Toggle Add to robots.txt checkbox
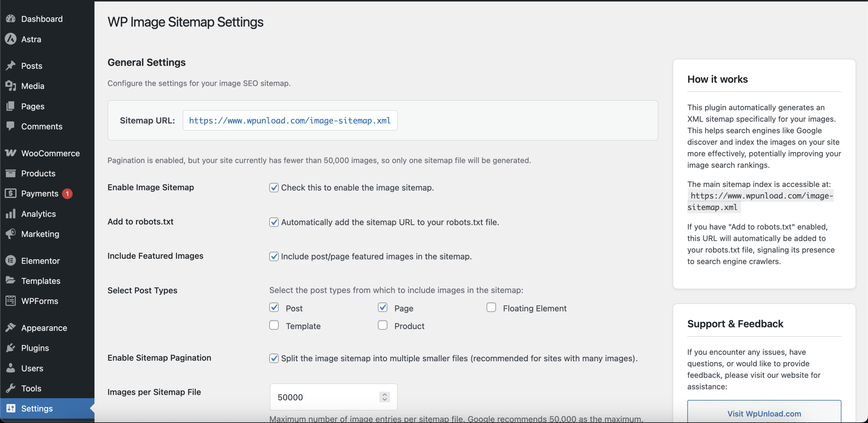This screenshot has width=868, height=423. [274, 222]
